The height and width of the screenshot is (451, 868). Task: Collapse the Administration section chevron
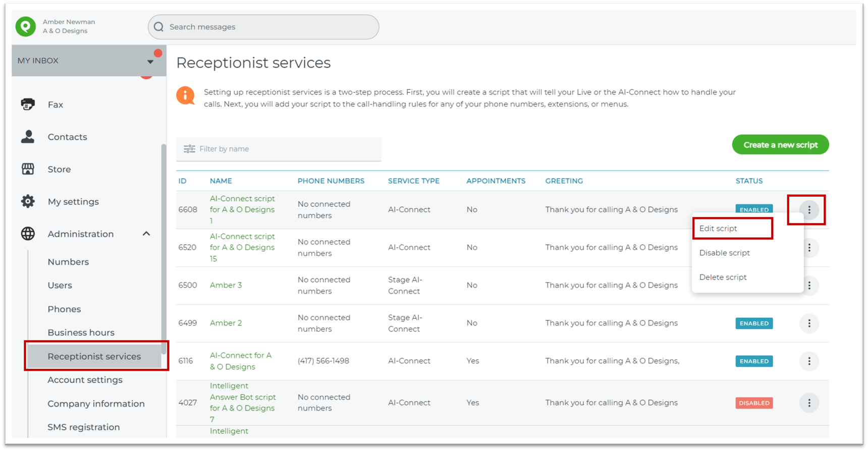tap(146, 234)
